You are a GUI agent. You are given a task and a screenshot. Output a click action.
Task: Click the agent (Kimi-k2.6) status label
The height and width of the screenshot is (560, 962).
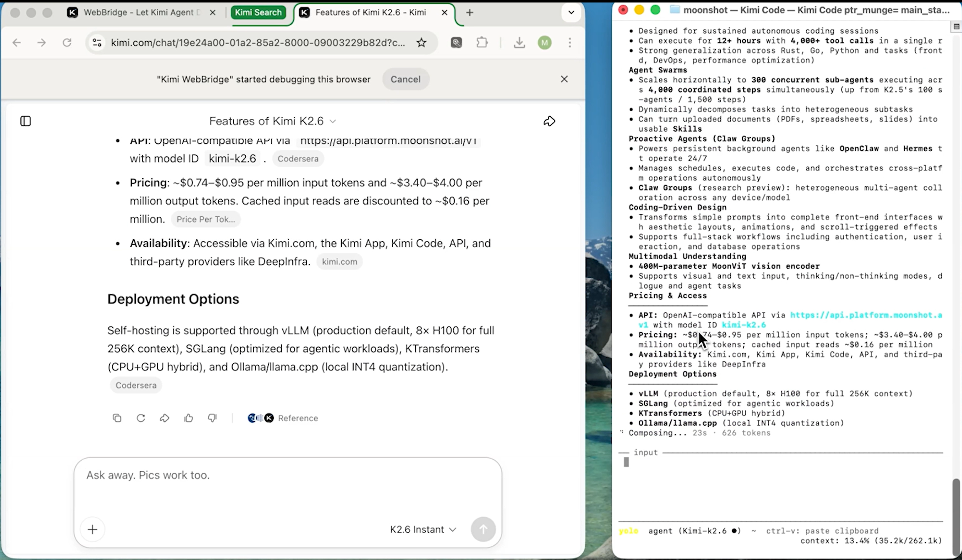click(695, 531)
